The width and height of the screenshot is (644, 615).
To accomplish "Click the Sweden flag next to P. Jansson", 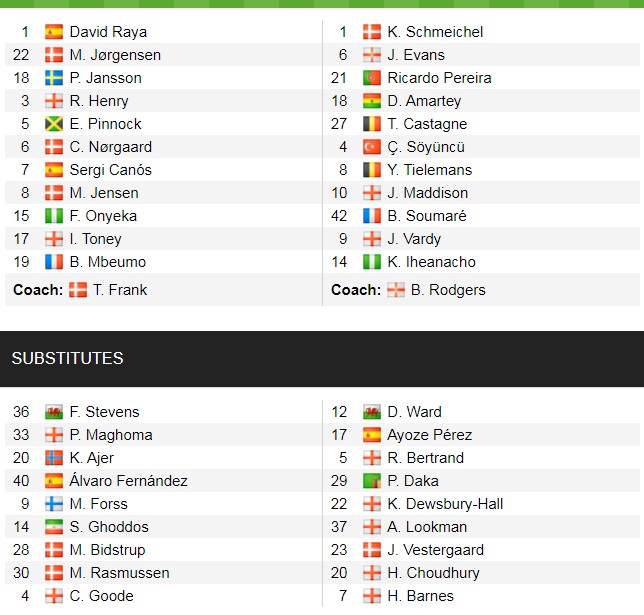I will 54,78.
